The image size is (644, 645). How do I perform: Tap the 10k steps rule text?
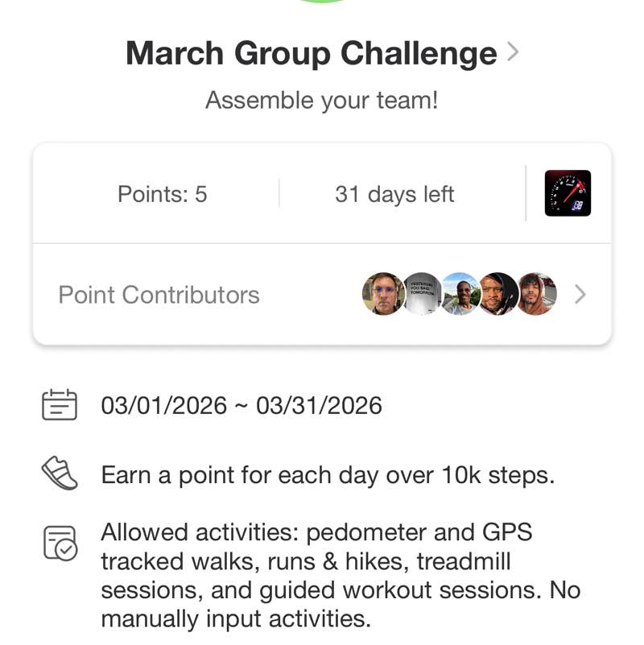pos(328,474)
